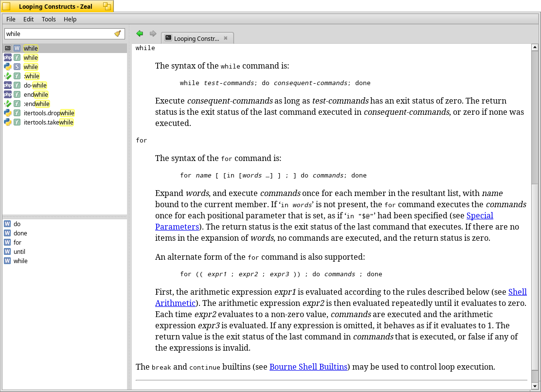The height and width of the screenshot is (392, 541).
Task: Clear the search field with the broom icon
Action: pyautogui.click(x=118, y=34)
